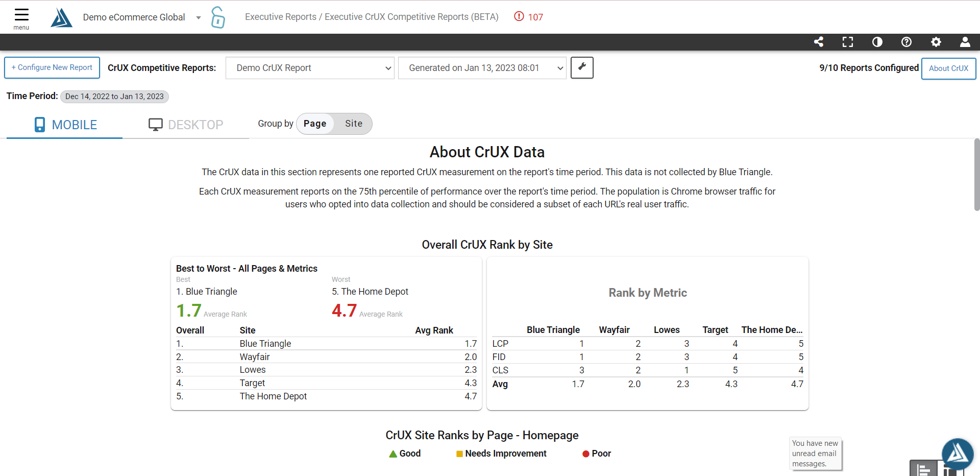Click the time period date range pill
The height and width of the screenshot is (476, 980).
pyautogui.click(x=114, y=97)
